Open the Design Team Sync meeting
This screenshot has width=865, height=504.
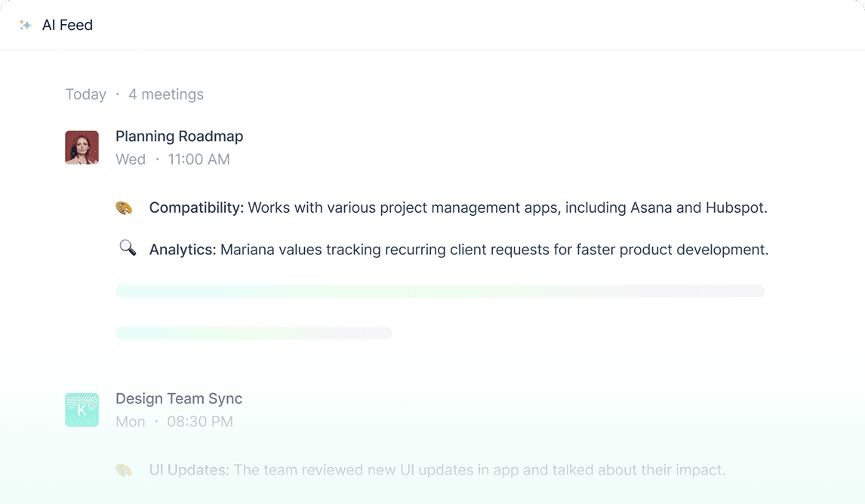(179, 398)
